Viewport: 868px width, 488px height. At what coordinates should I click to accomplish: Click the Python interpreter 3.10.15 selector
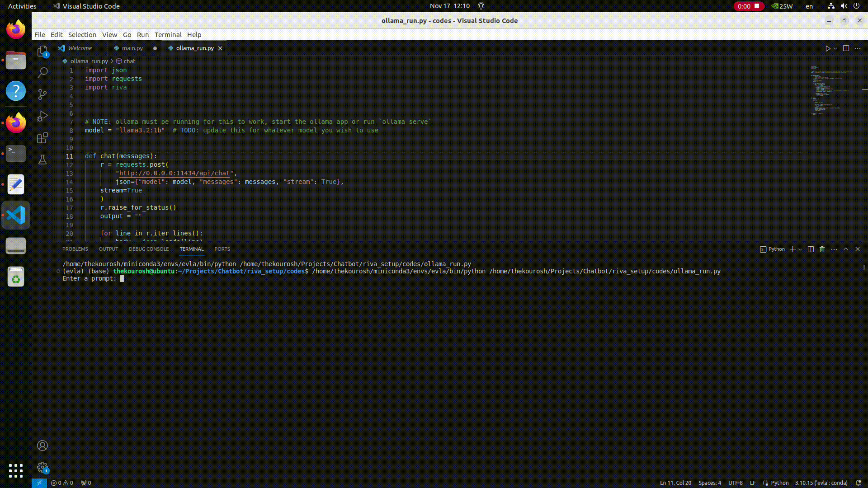point(821,483)
